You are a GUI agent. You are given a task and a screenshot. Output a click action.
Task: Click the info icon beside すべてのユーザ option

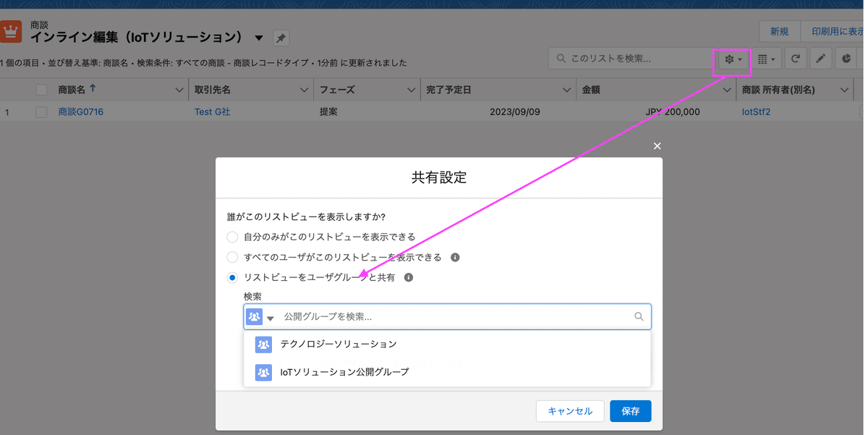pos(455,257)
